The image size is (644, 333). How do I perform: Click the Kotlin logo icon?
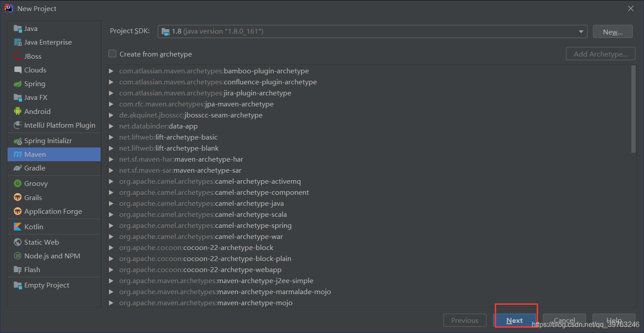pyautogui.click(x=18, y=227)
